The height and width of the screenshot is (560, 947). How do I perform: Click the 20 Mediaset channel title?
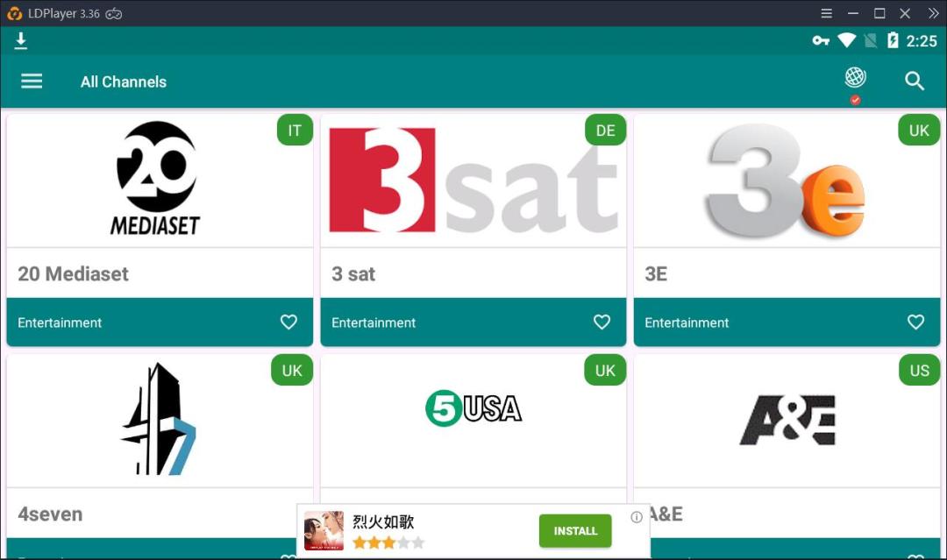tap(73, 274)
